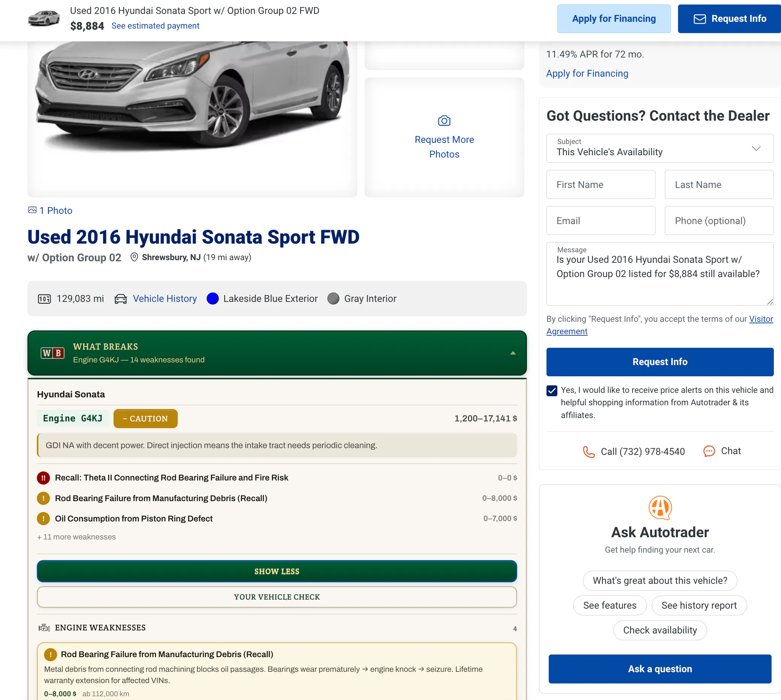Click the Call (732) 978-4540 link
Viewport: 781px width, 700px height.
(643, 452)
